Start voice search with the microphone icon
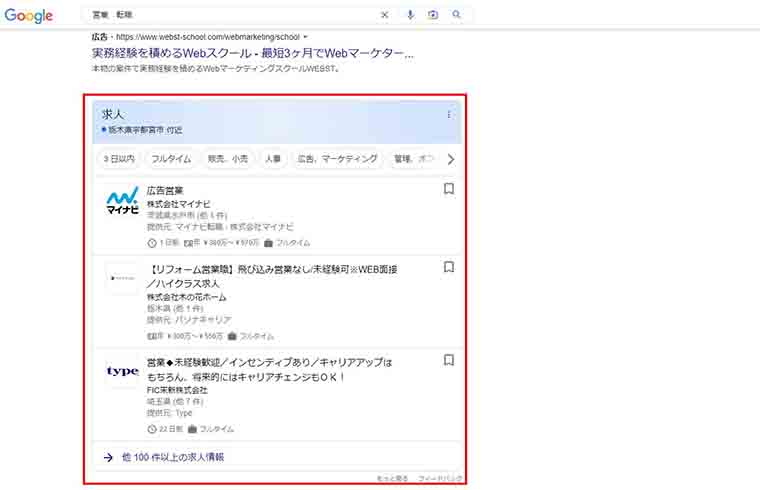The height and width of the screenshot is (490, 760). (x=410, y=15)
